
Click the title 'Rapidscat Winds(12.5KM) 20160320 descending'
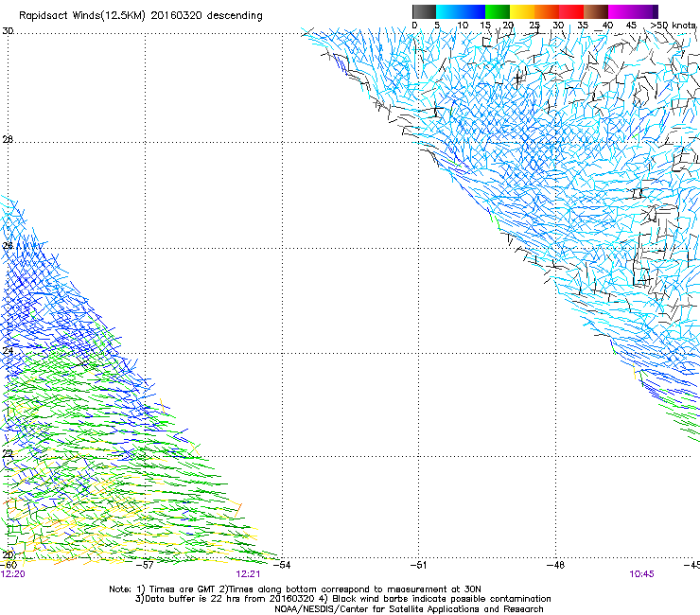pos(141,16)
